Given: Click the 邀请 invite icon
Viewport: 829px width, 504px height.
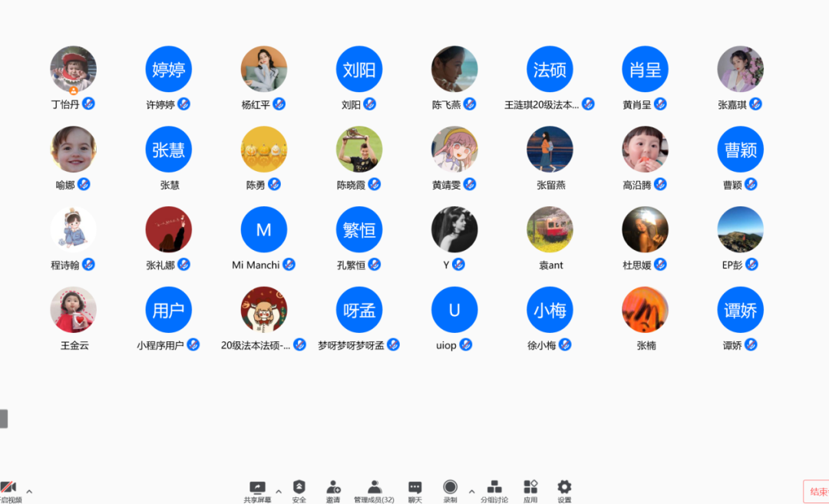Looking at the screenshot, I should (333, 487).
